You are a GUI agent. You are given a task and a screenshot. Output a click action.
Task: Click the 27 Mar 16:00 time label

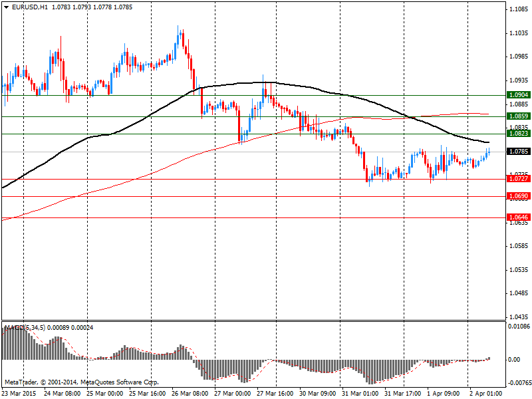[x=275, y=394]
